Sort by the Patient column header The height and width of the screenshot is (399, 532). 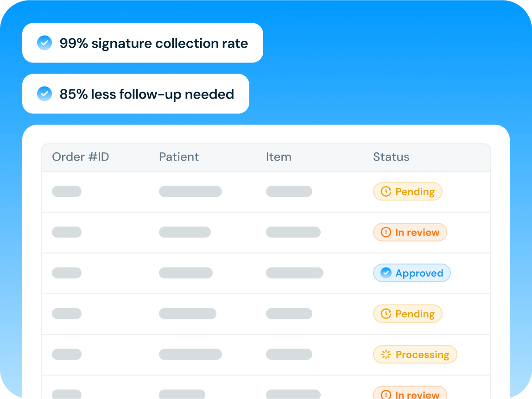click(179, 157)
